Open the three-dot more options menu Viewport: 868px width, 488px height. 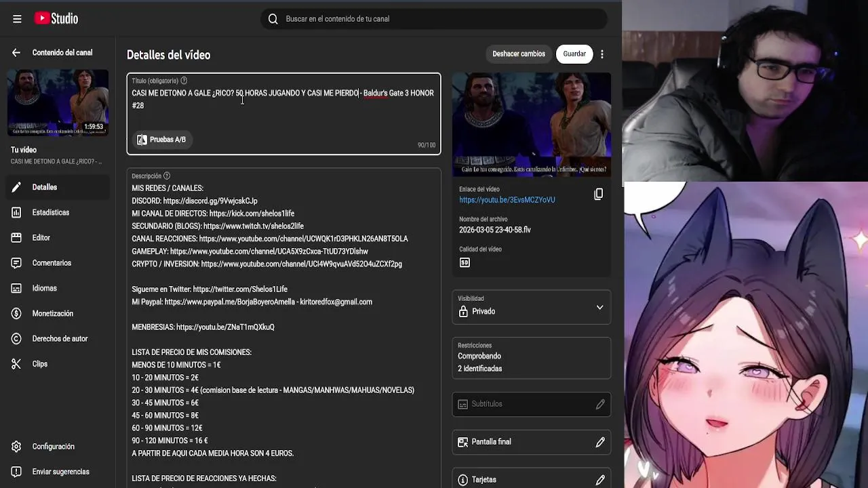pyautogui.click(x=602, y=54)
